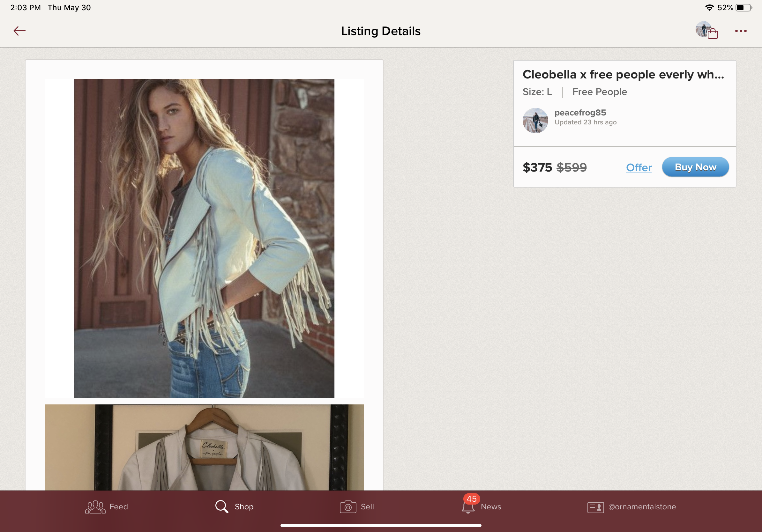This screenshot has width=762, height=532.
Task: Open seller peacefrog85's profile name
Action: [x=580, y=113]
